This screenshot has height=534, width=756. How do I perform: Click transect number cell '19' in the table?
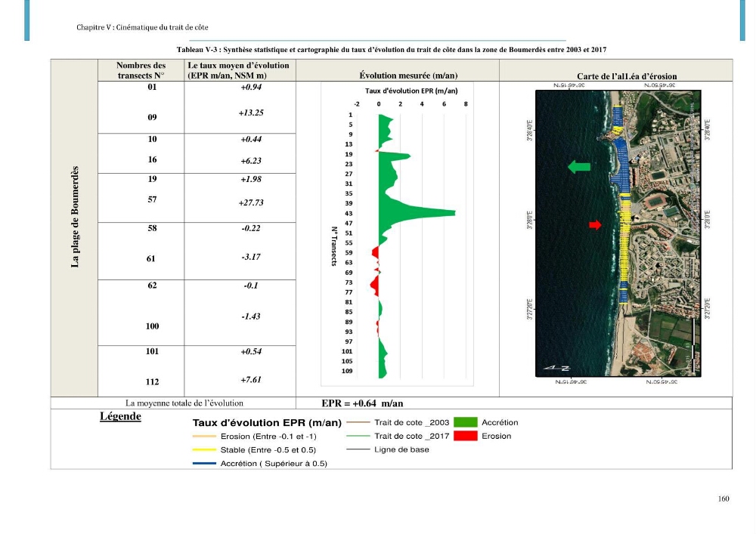tap(153, 179)
